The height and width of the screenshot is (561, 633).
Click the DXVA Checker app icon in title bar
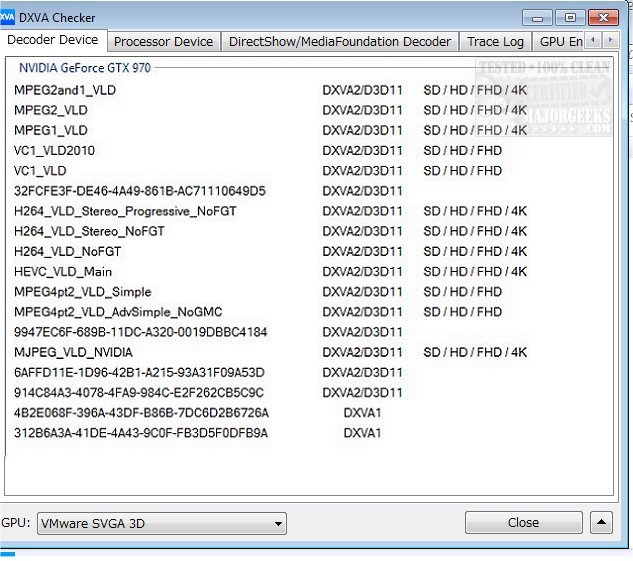coord(8,17)
